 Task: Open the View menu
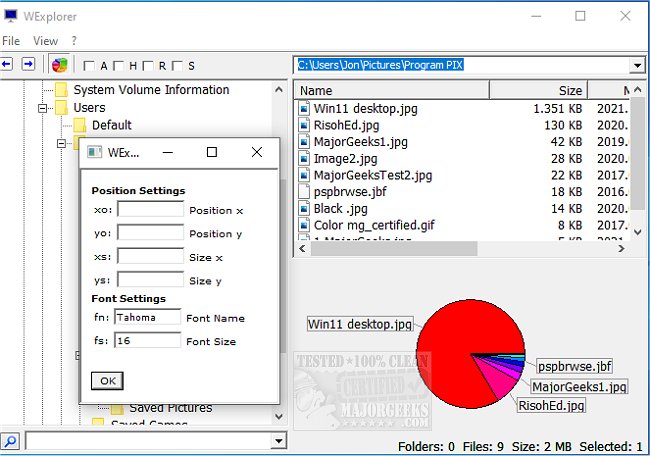(45, 41)
